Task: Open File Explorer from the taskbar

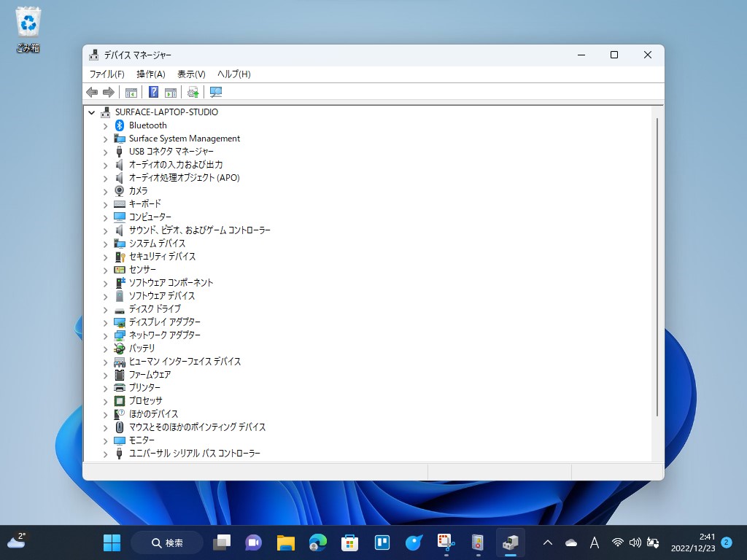Action: click(x=286, y=542)
